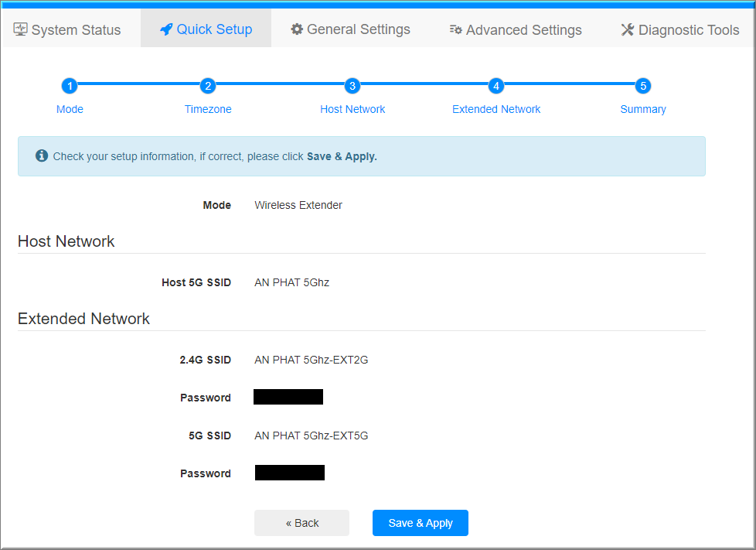Viewport: 756px width, 550px height.
Task: Open the Diagnostic Tools tab
Action: pyautogui.click(x=680, y=30)
